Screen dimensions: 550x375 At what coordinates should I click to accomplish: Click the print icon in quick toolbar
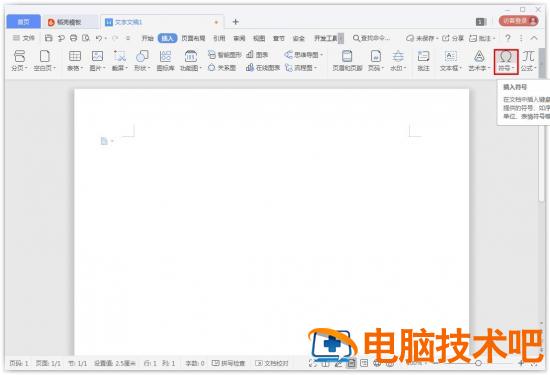73,38
